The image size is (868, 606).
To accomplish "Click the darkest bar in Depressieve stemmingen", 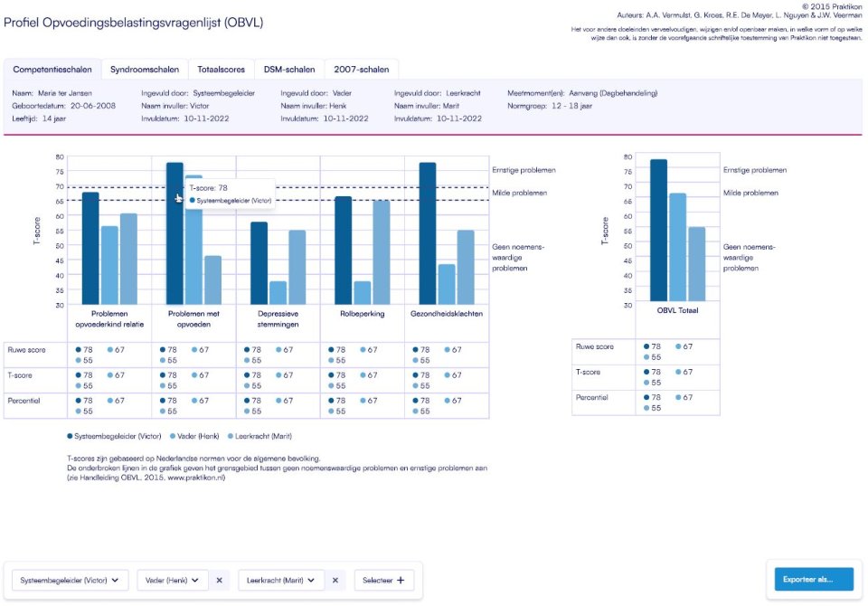I will [259, 262].
